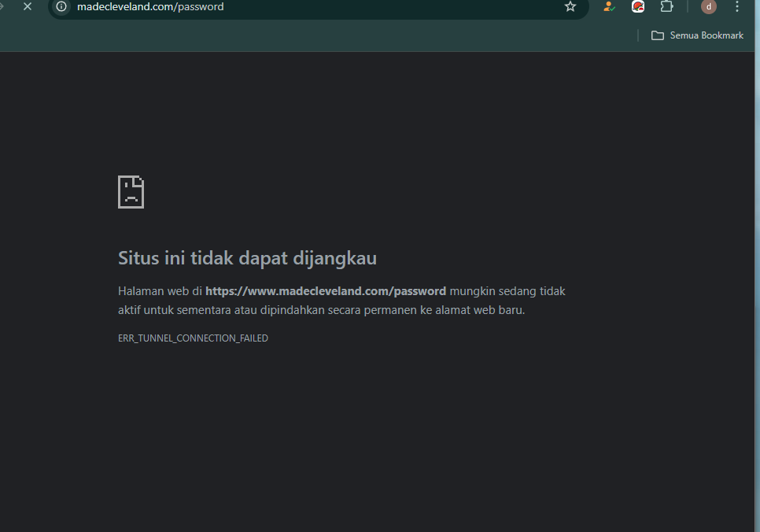Bookmark this page with the star icon

coord(570,7)
